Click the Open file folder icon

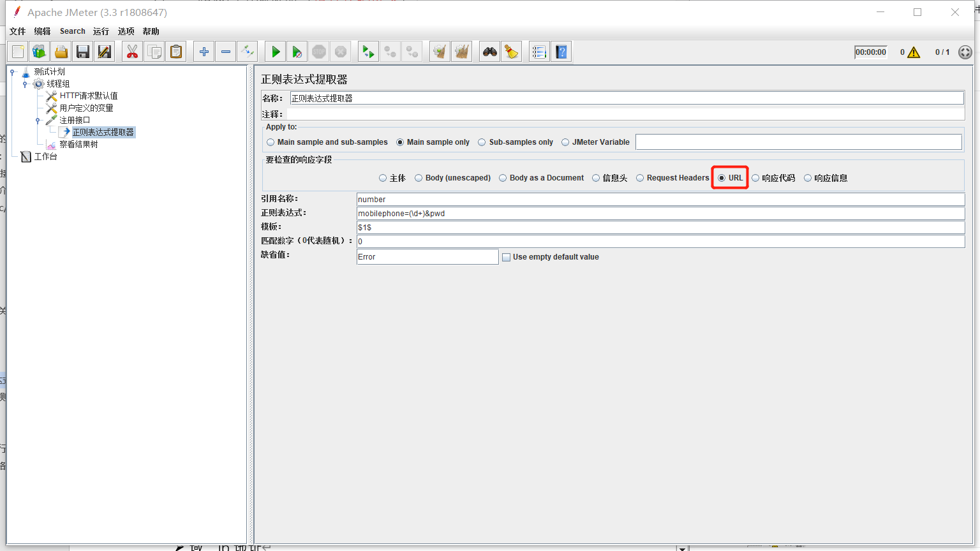pyautogui.click(x=61, y=52)
